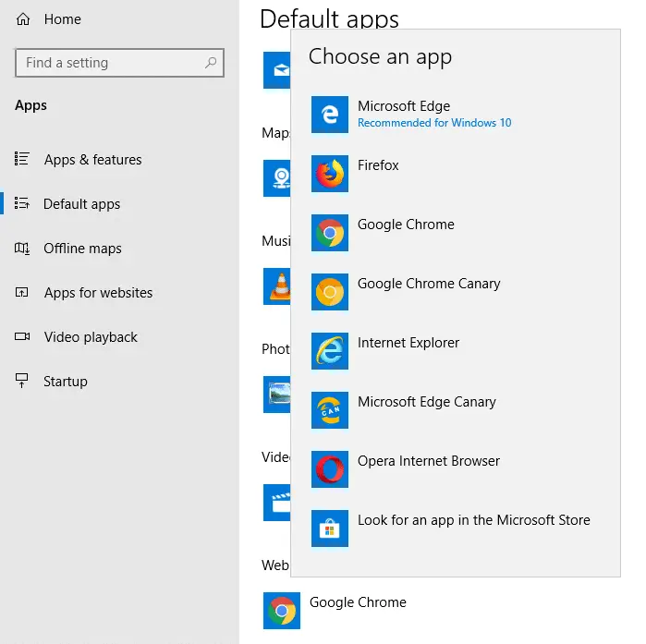Click the VLC cone music player icon
The width and height of the screenshot is (646, 644).
[x=277, y=286]
